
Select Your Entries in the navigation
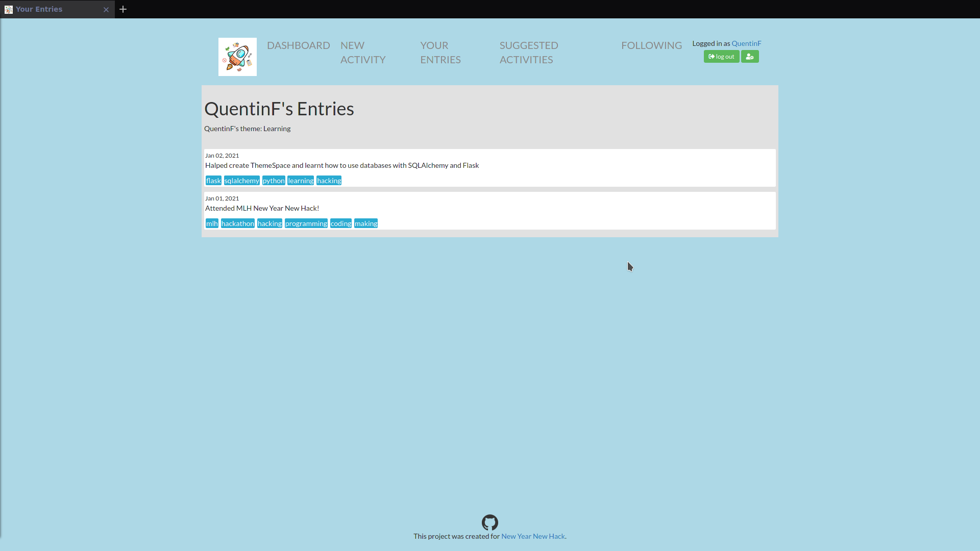[440, 53]
